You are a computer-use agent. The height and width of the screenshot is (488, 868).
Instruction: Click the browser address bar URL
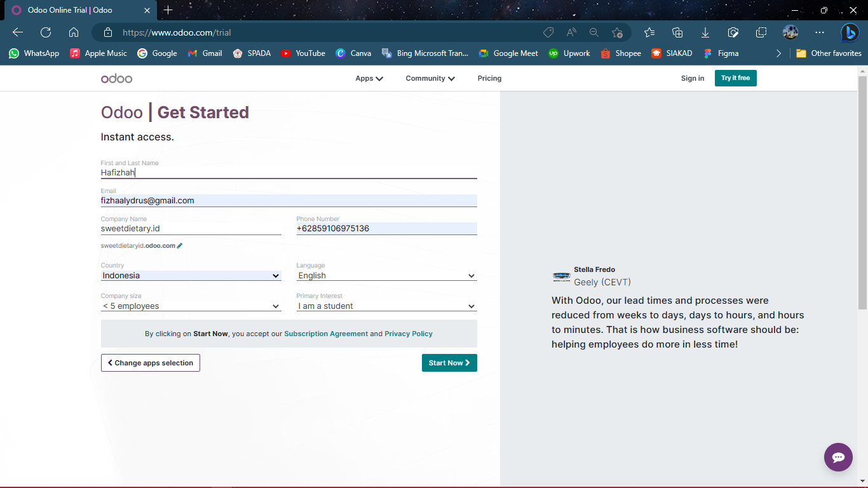[x=177, y=32]
